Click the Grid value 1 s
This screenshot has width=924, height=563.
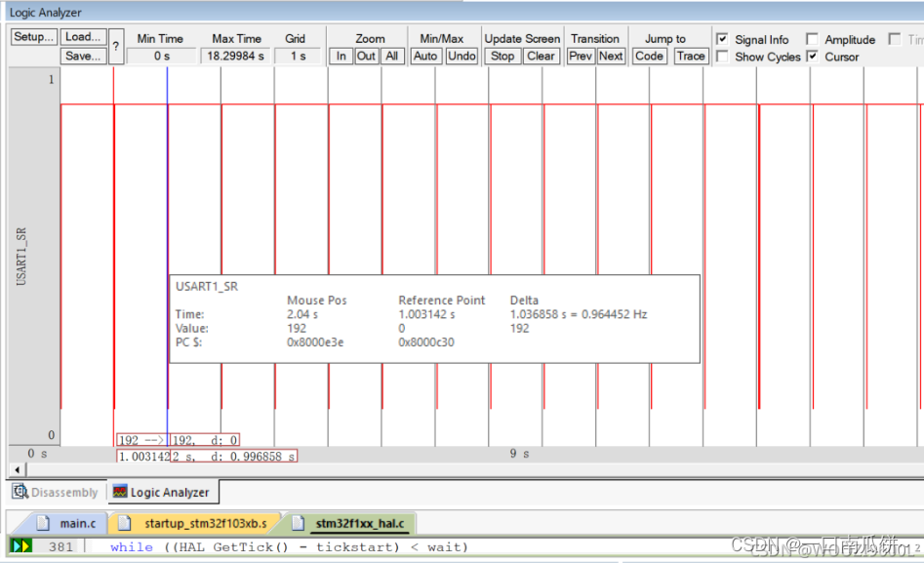[x=298, y=56]
